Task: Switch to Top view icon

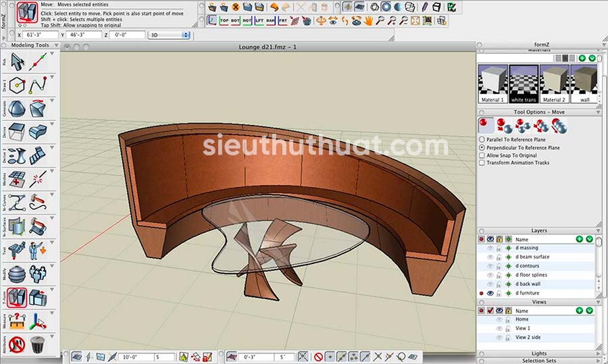Action: click(224, 20)
